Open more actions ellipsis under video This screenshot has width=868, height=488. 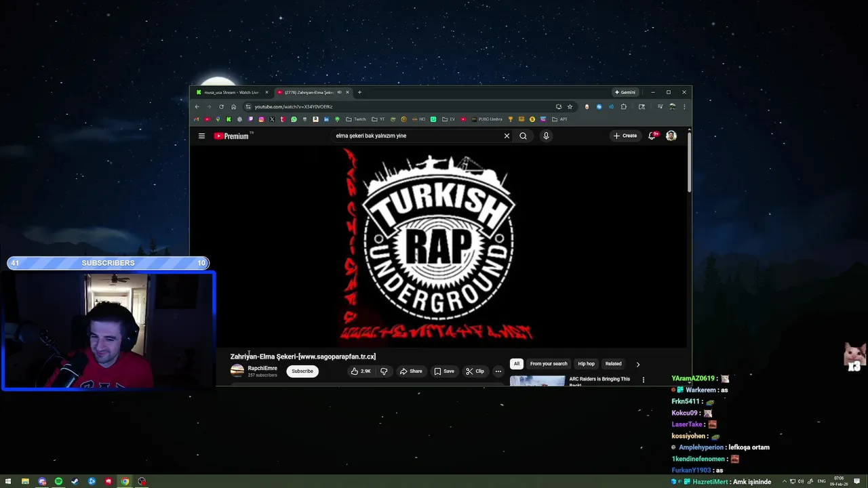498,371
